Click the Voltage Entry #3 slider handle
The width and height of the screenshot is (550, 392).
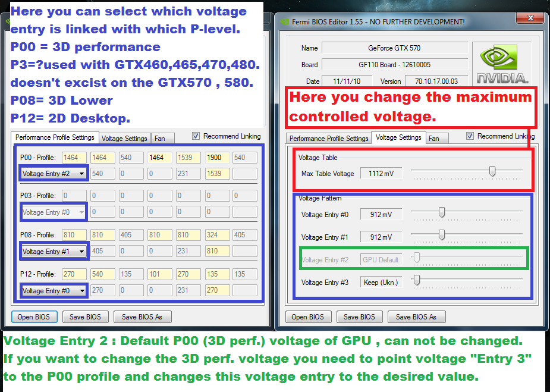pos(417,280)
